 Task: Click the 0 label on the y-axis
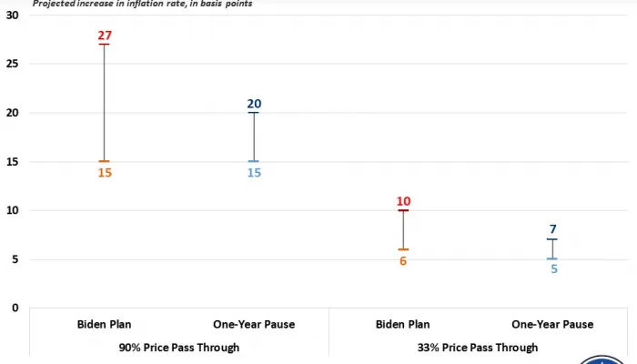pos(15,308)
